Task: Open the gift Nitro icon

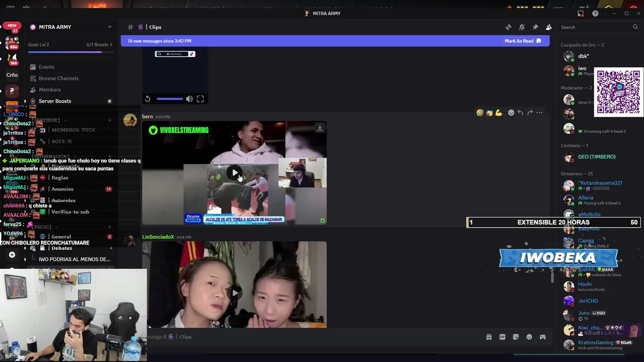Action: [489, 337]
